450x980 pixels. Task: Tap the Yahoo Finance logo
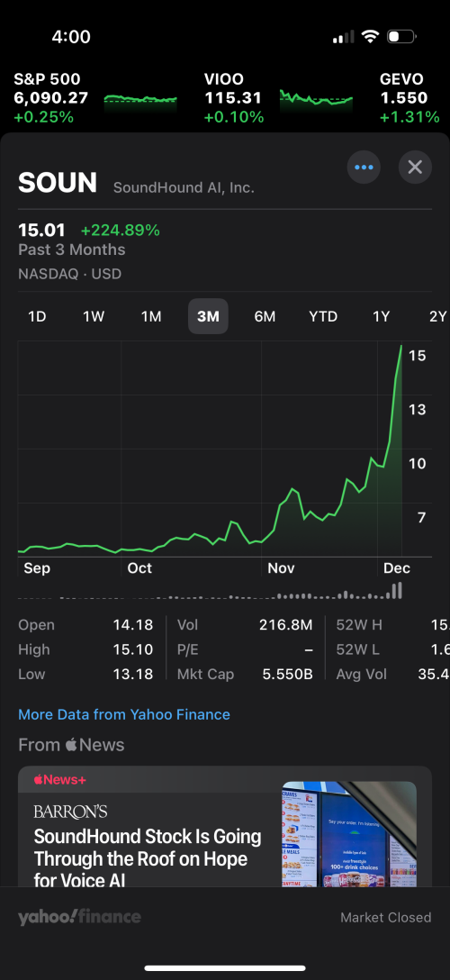pyautogui.click(x=79, y=917)
